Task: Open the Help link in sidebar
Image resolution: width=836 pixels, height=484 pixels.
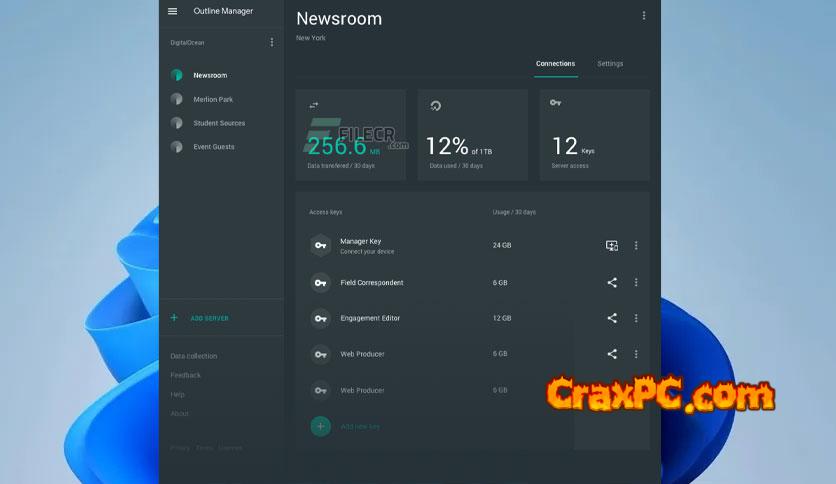Action: 177,394
